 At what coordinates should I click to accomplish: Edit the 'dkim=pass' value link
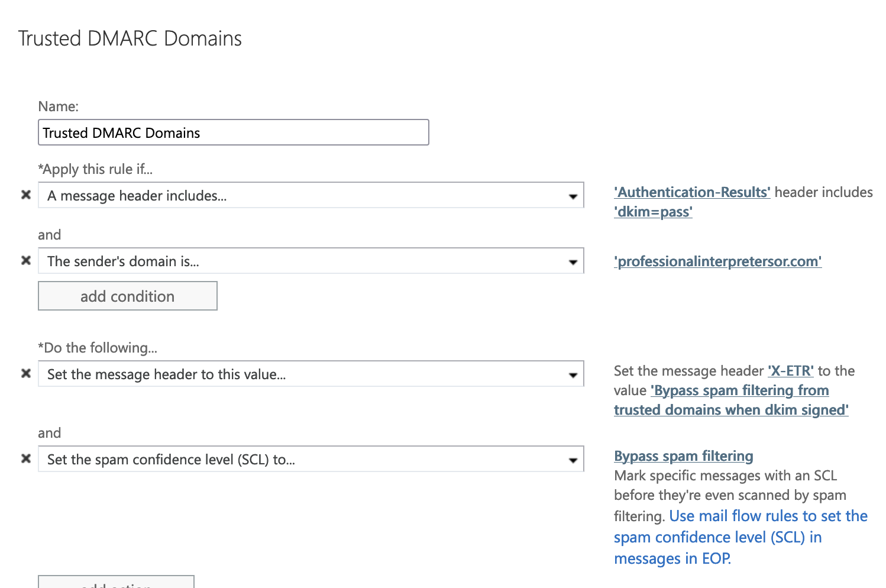[x=653, y=211]
